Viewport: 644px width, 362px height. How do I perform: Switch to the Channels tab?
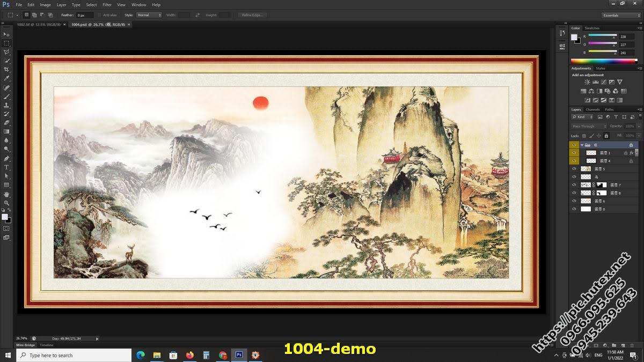[x=593, y=109]
